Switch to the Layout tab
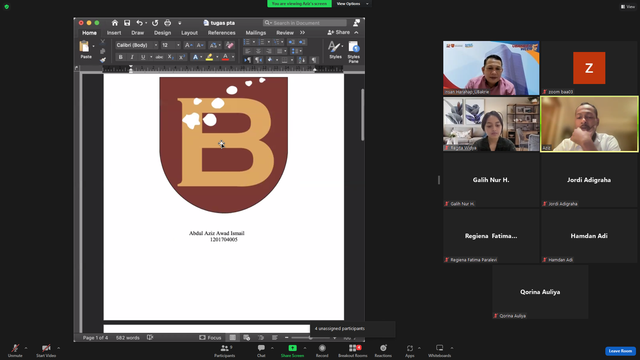Image resolution: width=640 pixels, height=360 pixels. [189, 33]
